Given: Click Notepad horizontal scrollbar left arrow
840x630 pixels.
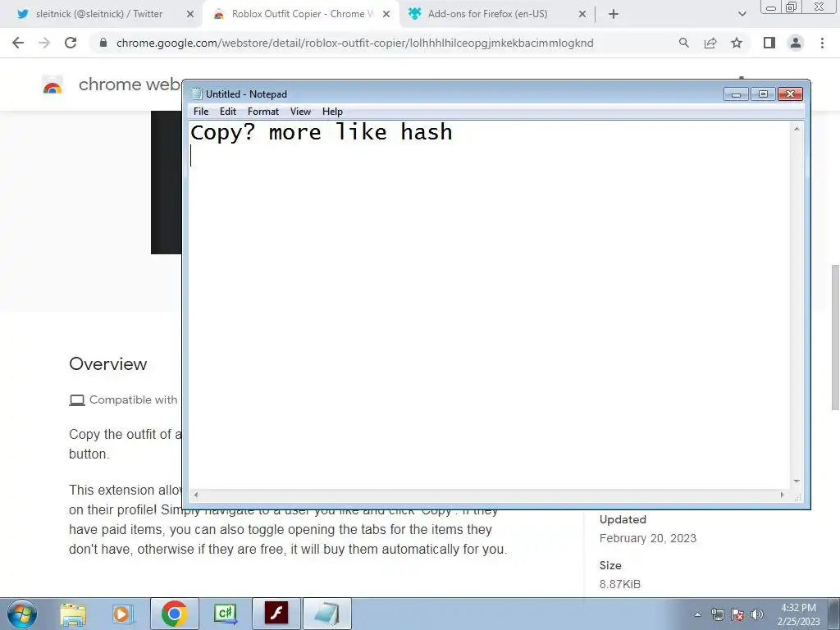Looking at the screenshot, I should [x=196, y=495].
